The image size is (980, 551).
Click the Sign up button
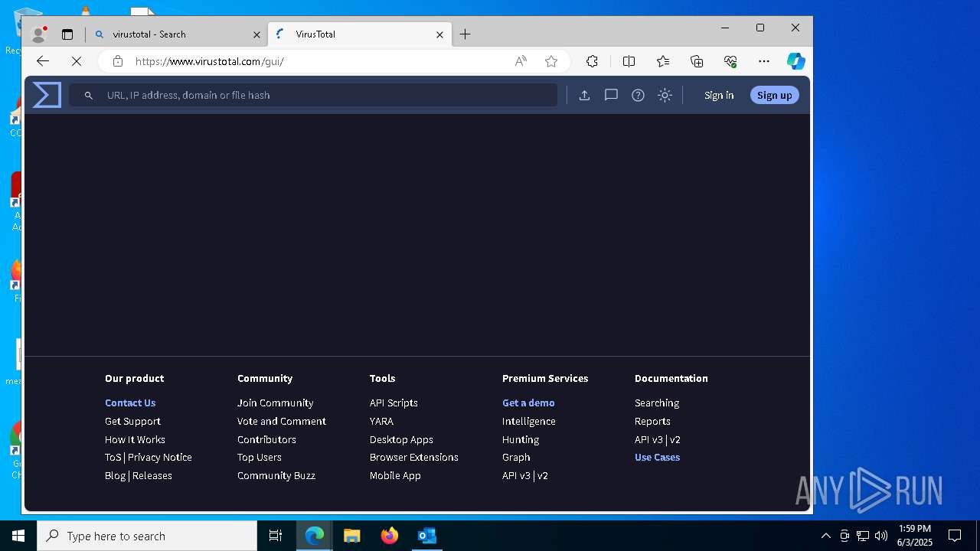[x=775, y=96]
